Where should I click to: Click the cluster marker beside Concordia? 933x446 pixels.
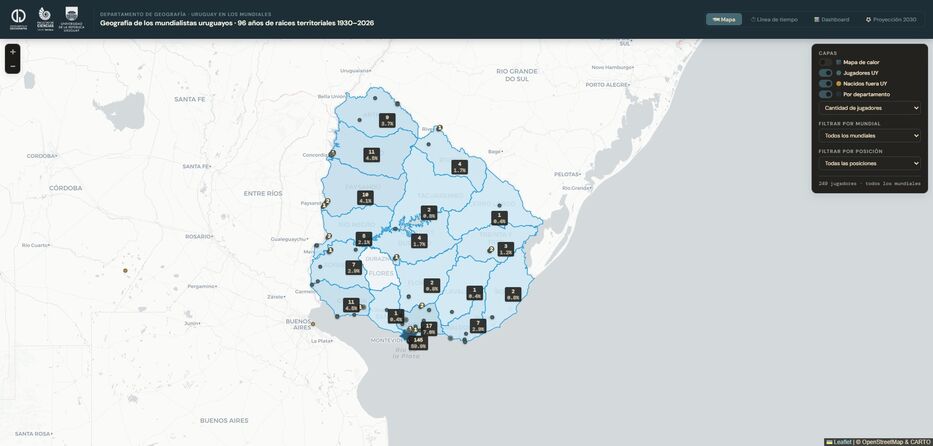332,153
